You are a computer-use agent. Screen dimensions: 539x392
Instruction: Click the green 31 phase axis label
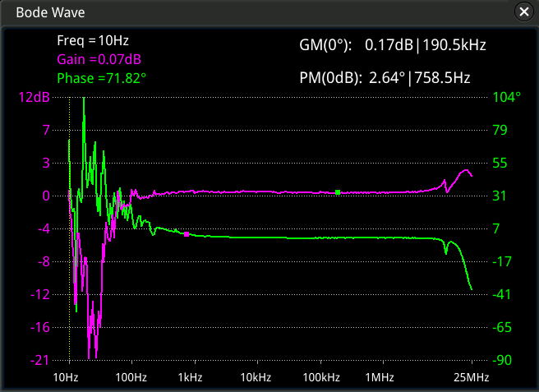click(x=500, y=196)
